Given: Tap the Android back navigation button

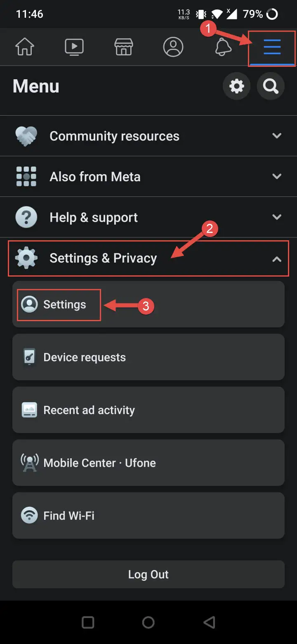Looking at the screenshot, I should pyautogui.click(x=209, y=622).
